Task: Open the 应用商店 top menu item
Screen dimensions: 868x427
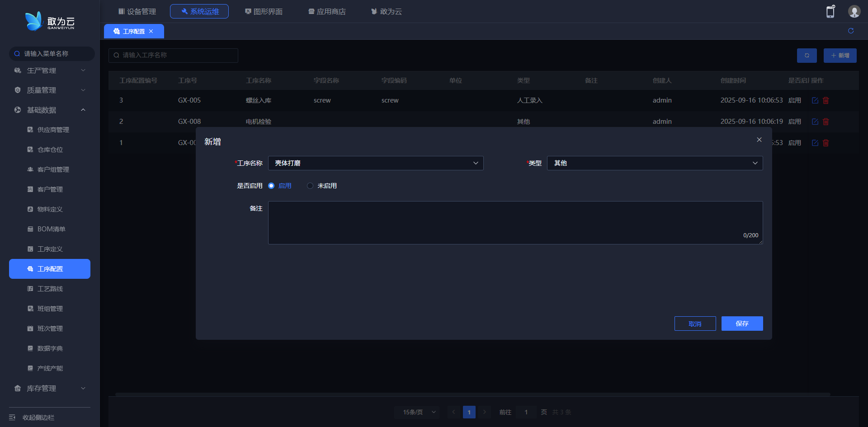Action: (327, 11)
